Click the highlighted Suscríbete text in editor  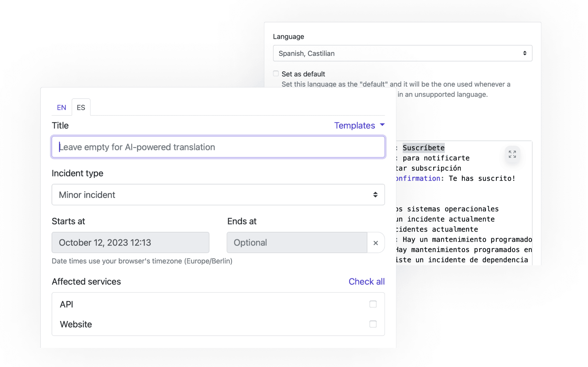[423, 148]
